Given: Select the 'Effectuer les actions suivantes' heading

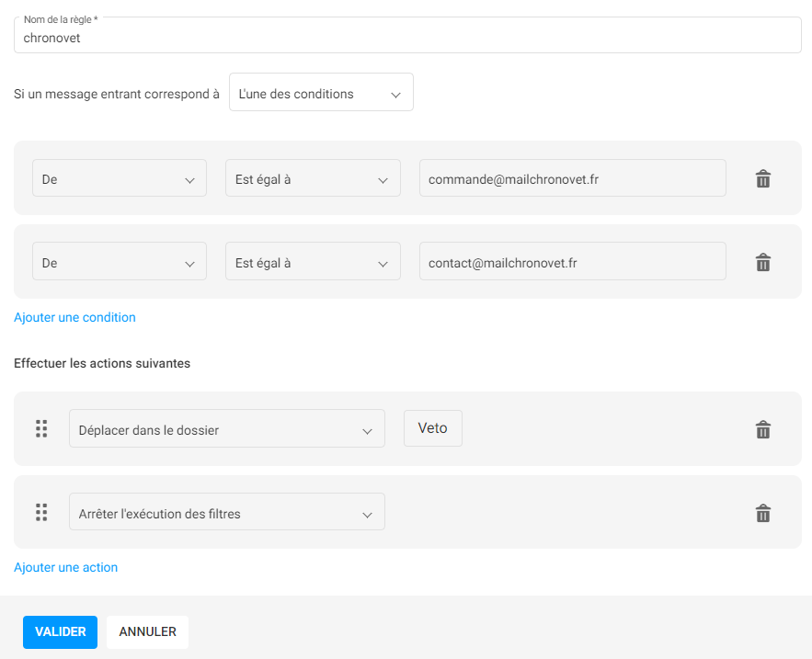Looking at the screenshot, I should (x=102, y=363).
